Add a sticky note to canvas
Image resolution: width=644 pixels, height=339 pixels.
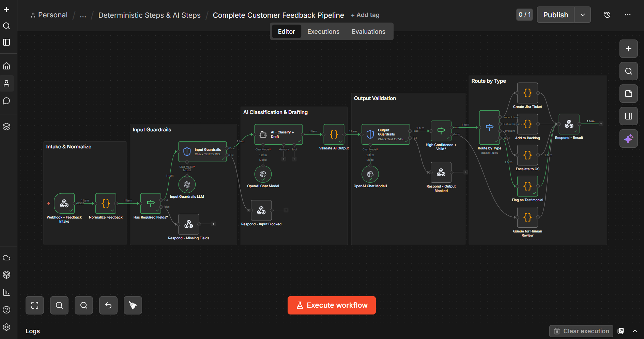point(628,94)
